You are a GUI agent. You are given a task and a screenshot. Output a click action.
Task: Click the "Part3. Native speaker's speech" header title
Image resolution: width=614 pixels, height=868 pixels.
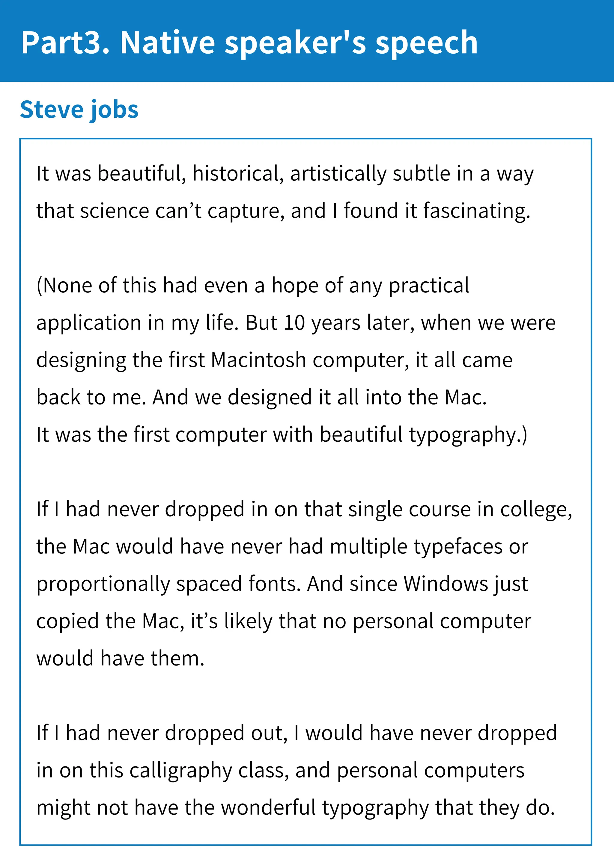point(249,43)
